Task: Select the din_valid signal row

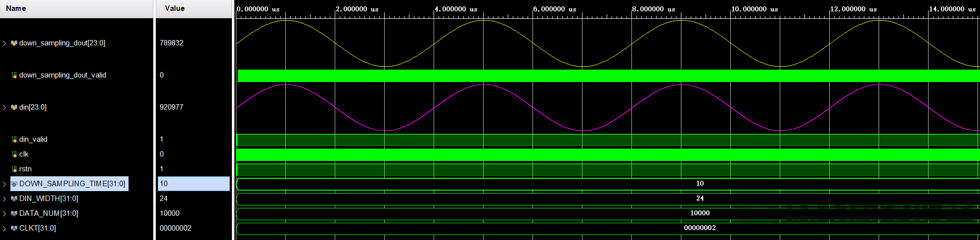Action: tap(33, 139)
